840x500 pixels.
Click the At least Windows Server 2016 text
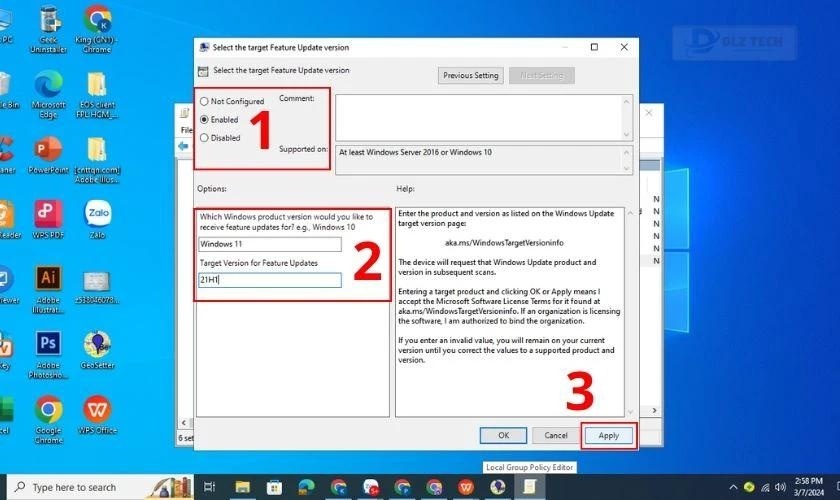coord(415,152)
